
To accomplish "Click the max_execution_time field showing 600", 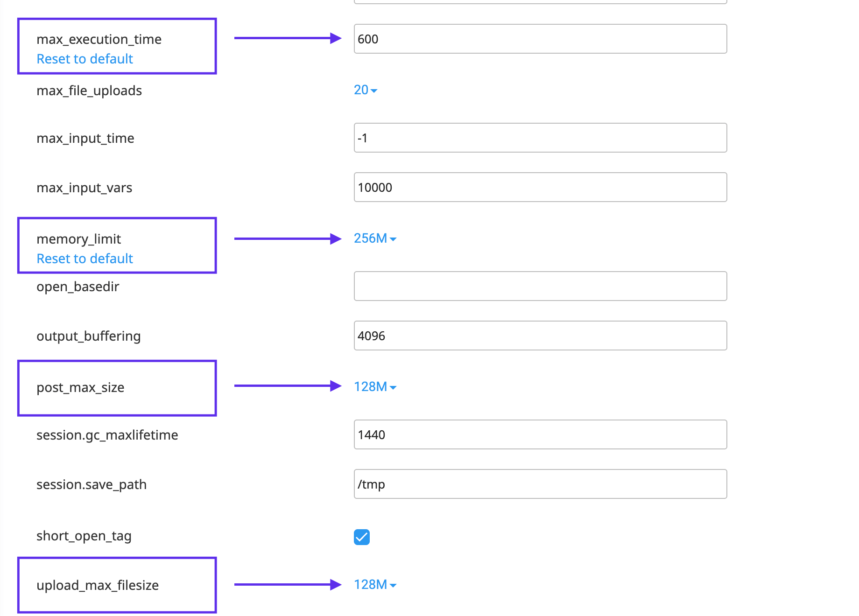I will click(540, 39).
